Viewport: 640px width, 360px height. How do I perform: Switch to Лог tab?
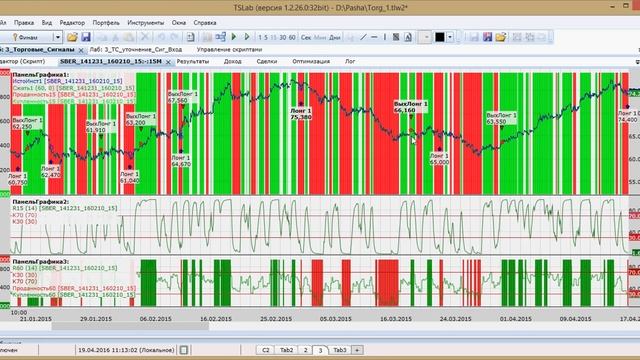point(350,61)
